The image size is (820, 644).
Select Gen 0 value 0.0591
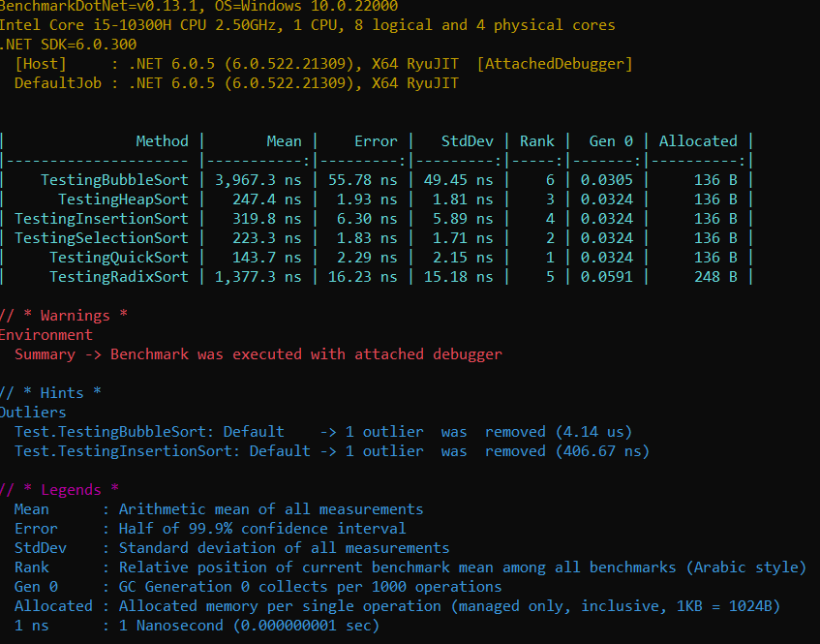pos(607,277)
